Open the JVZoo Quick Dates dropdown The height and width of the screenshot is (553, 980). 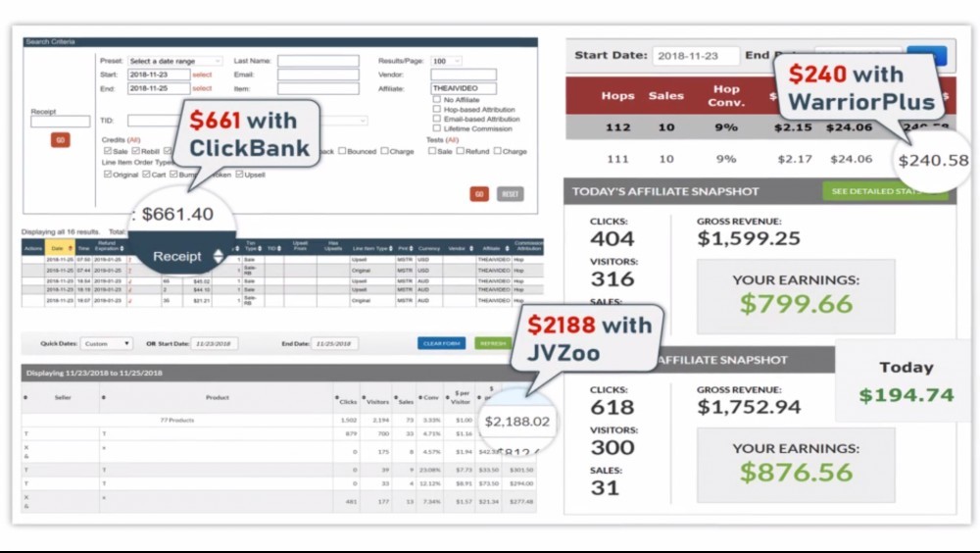click(x=106, y=343)
